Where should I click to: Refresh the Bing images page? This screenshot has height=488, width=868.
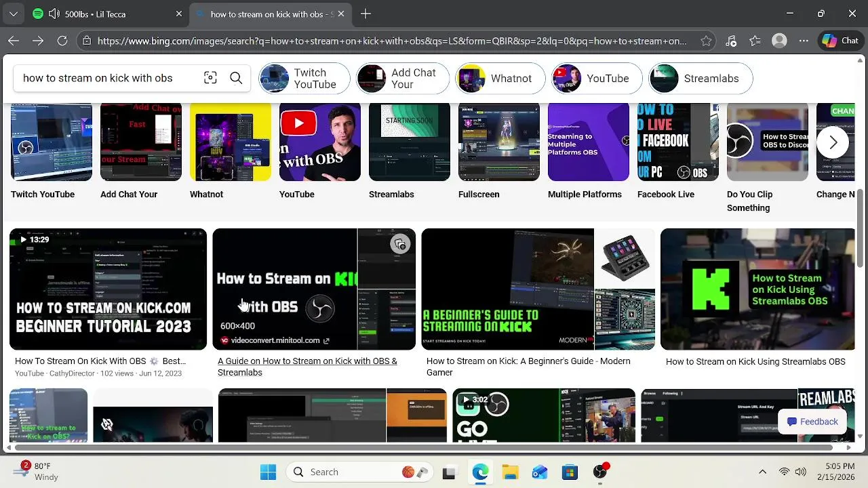(62, 41)
